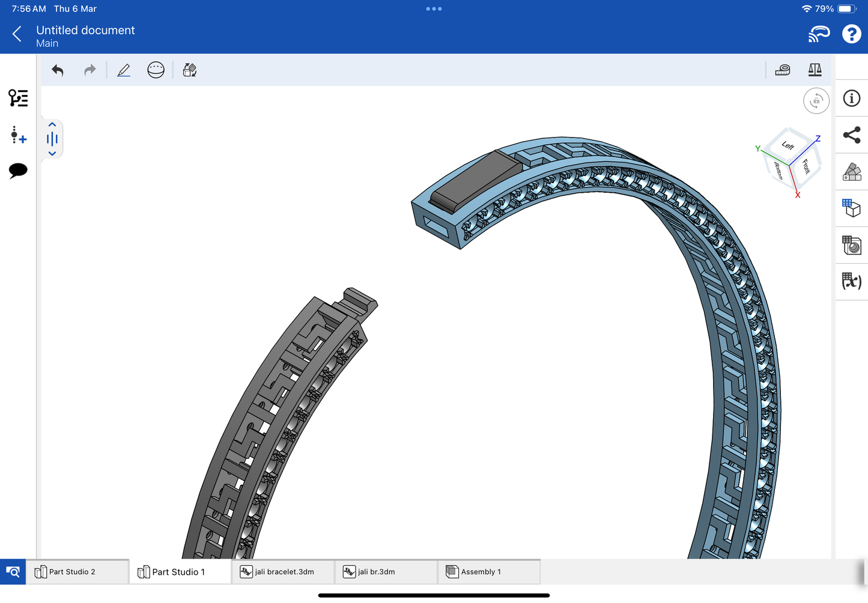
Task: Open the feature list panel
Action: click(x=18, y=98)
